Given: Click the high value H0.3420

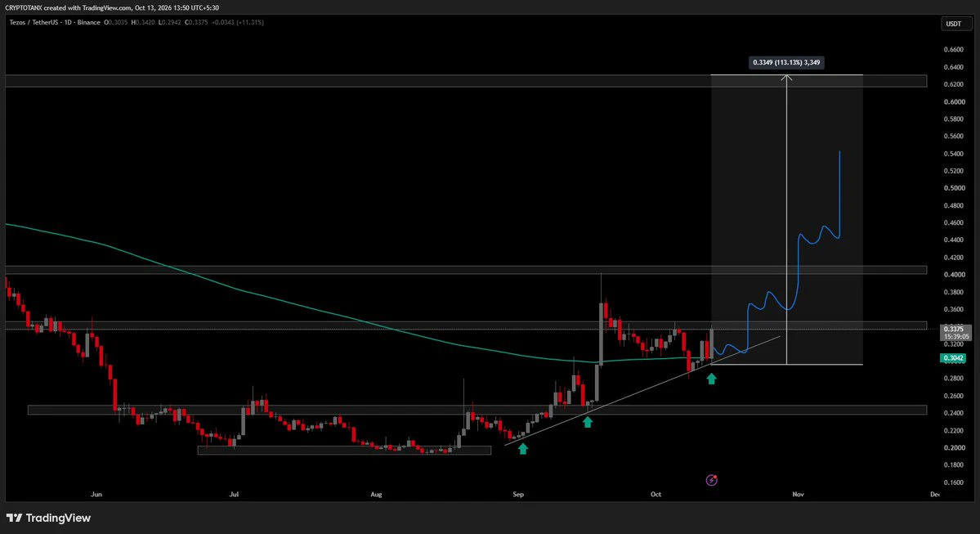Looking at the screenshot, I should coord(143,23).
